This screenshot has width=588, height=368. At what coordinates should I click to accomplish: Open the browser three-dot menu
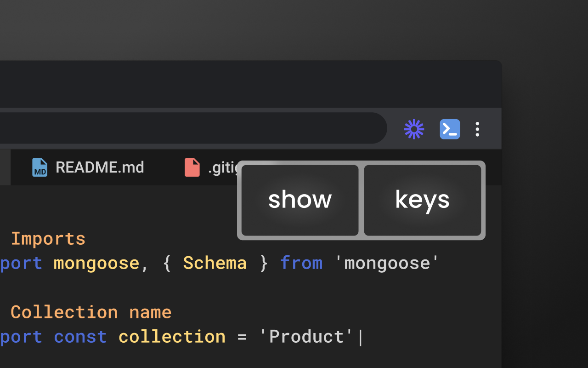pos(477,129)
